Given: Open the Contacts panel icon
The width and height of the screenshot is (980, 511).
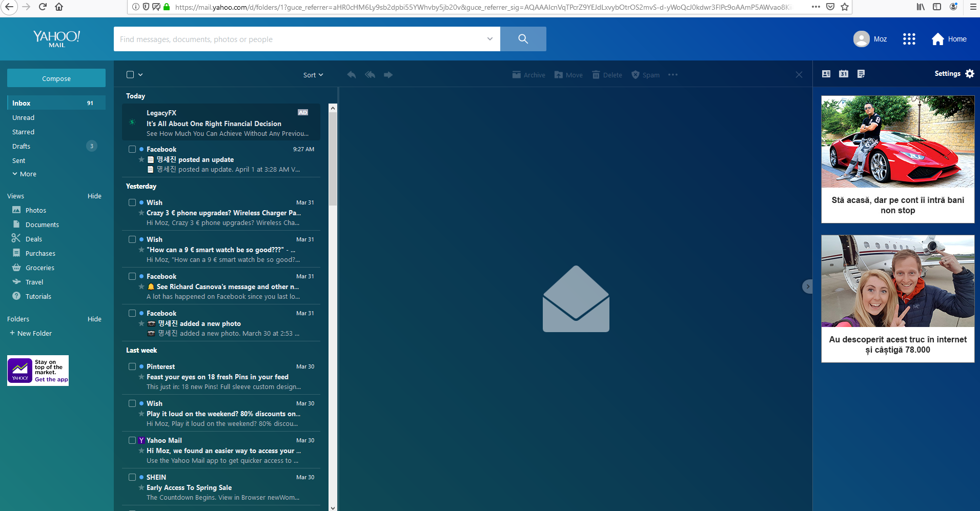Looking at the screenshot, I should point(826,74).
